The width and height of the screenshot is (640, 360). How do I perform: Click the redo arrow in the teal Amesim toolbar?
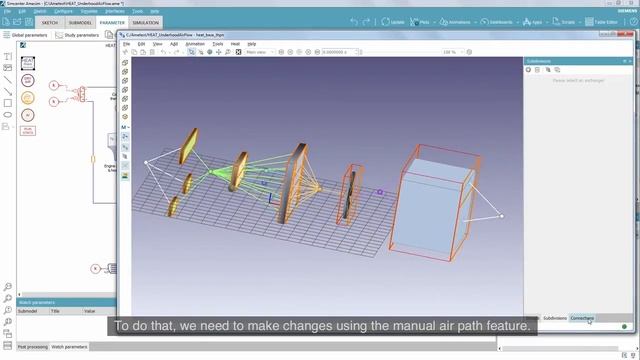click(366, 22)
